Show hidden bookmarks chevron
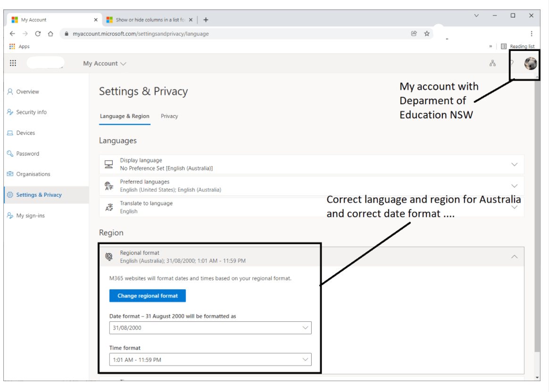Screen dimensions: 549x392 tap(491, 46)
